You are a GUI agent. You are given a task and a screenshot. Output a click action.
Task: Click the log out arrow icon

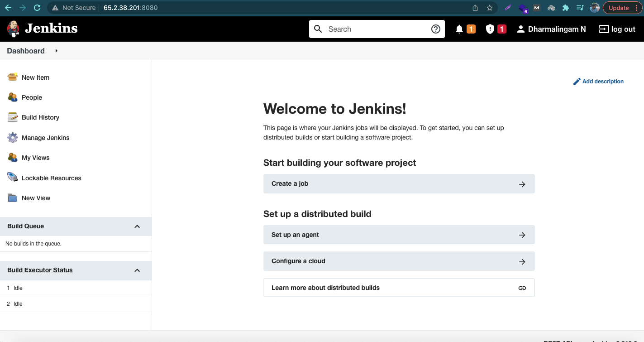click(604, 29)
